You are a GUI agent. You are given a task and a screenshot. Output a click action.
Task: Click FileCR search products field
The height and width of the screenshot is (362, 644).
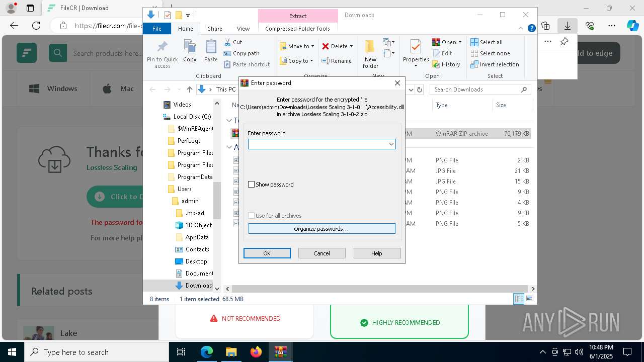(107, 53)
